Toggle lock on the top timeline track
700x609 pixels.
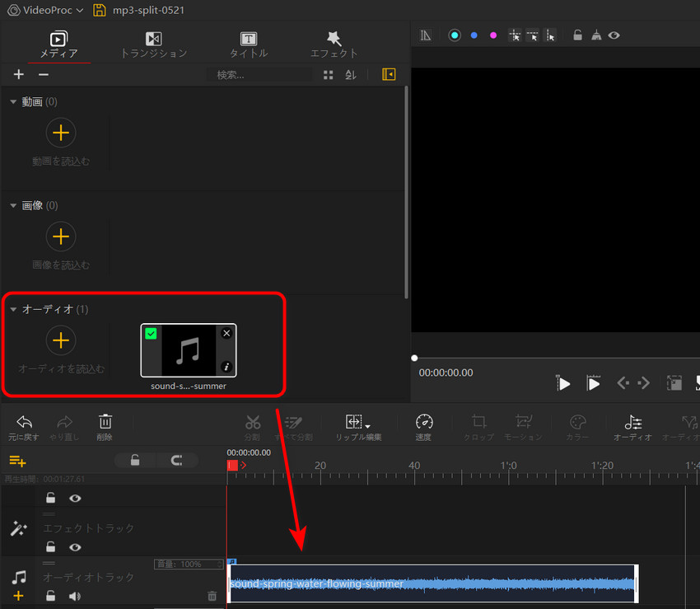click(50, 498)
